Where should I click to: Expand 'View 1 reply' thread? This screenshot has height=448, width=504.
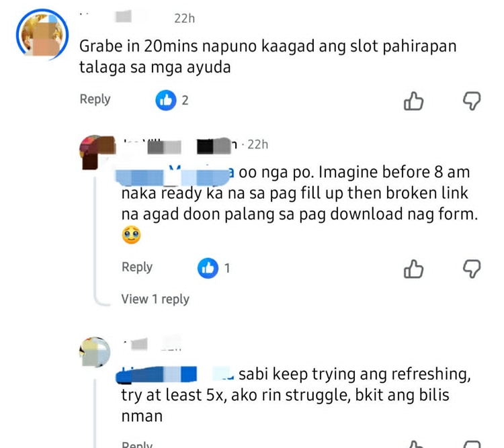tap(155, 299)
